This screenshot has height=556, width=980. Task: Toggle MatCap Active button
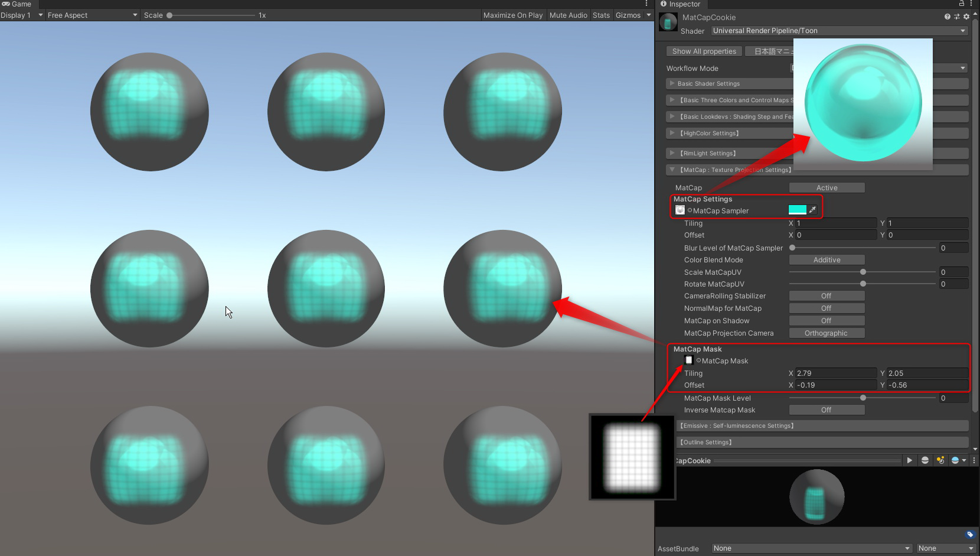[827, 188]
